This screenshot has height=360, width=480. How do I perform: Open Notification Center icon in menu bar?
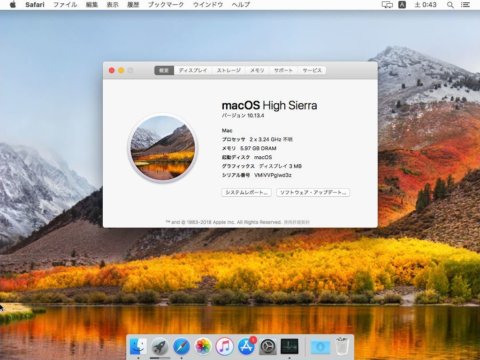tap(465, 5)
